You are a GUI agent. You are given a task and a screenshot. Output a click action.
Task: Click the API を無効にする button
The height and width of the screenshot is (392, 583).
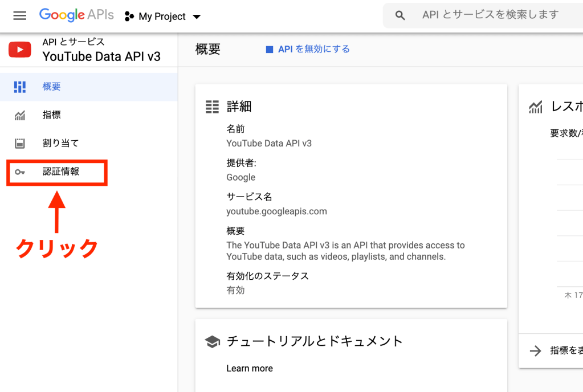click(308, 50)
